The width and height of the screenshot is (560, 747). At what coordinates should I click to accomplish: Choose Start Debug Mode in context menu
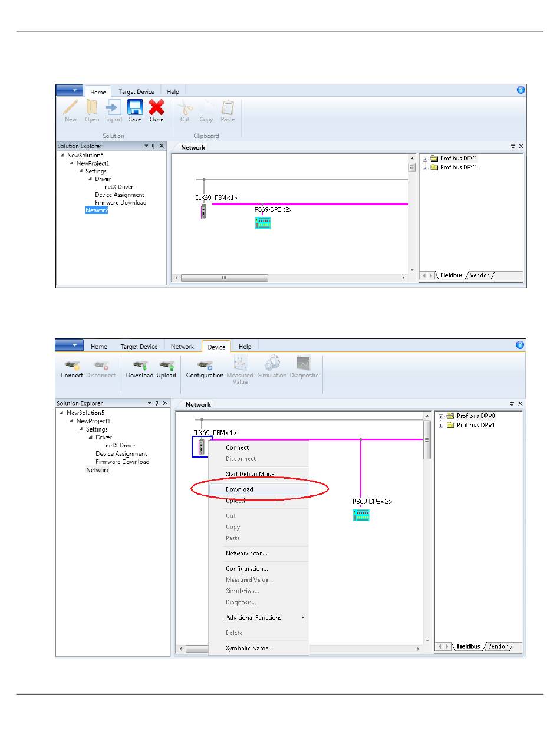(259, 474)
